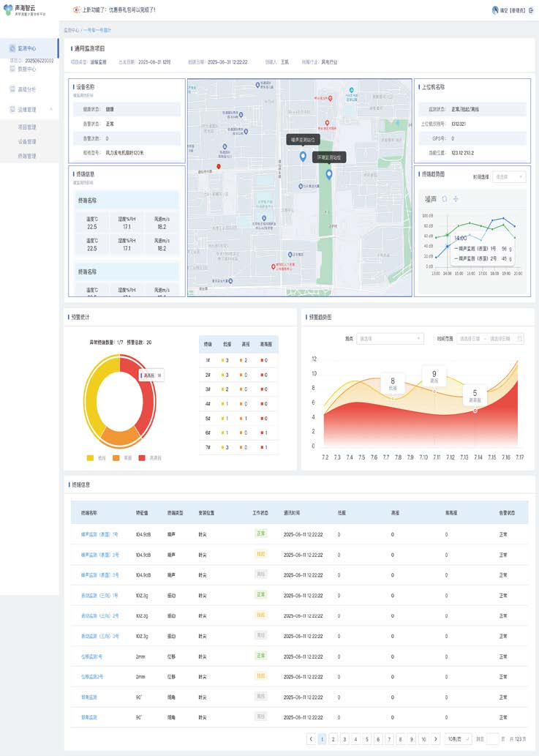Open the 10条/页 page size dropdown
The width and height of the screenshot is (539, 756).
click(458, 739)
